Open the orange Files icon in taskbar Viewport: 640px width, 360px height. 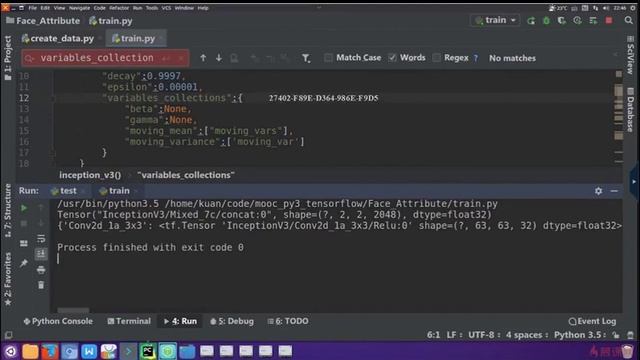click(x=30, y=351)
